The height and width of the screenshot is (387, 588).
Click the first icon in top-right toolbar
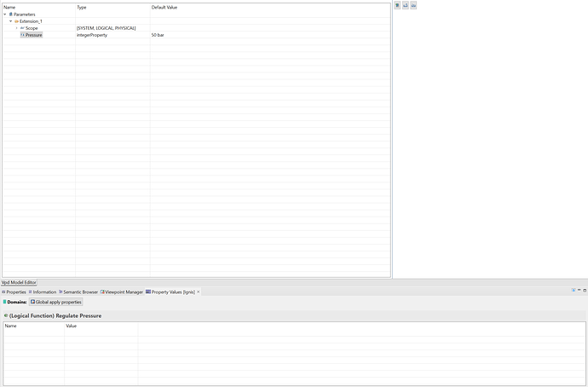coord(398,5)
